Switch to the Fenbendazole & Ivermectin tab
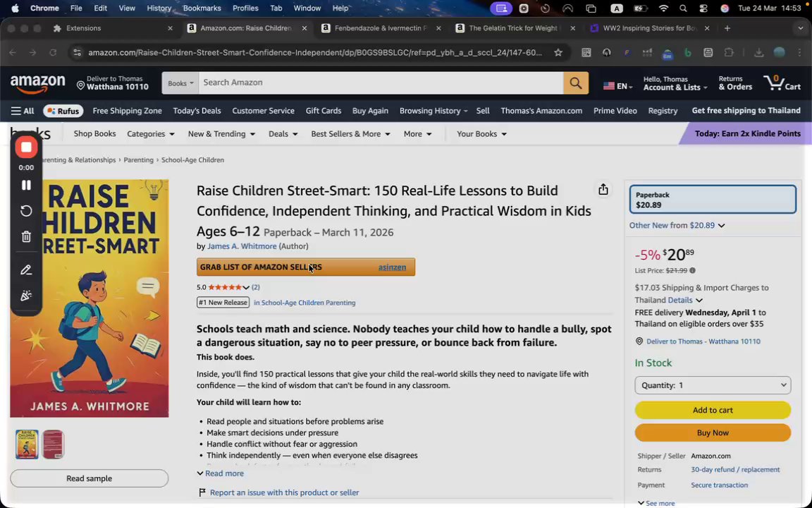 (381, 28)
